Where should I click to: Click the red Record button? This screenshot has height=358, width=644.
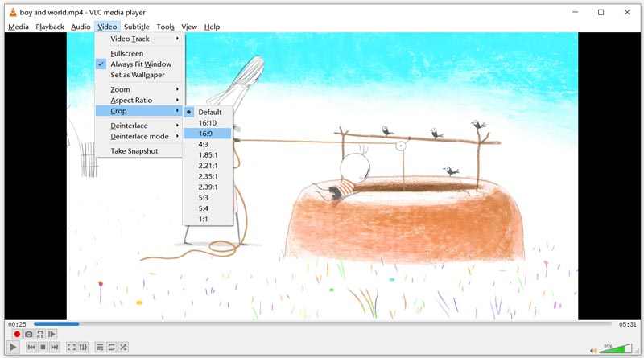17,334
